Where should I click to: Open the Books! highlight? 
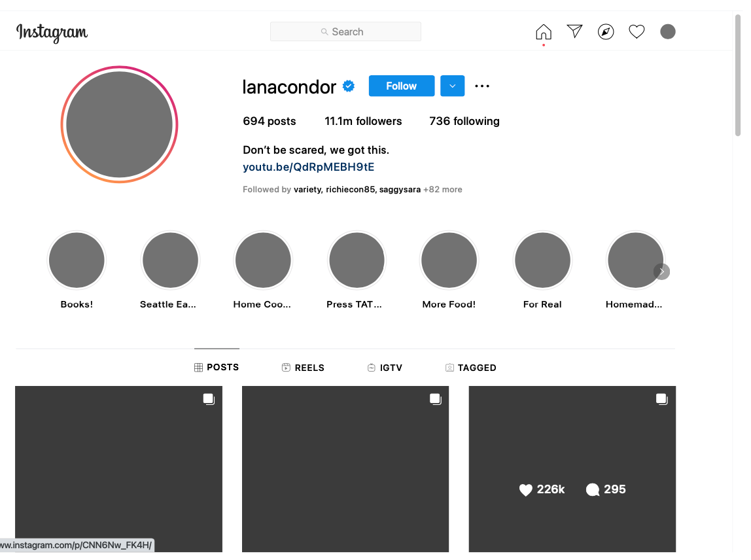pyautogui.click(x=77, y=260)
